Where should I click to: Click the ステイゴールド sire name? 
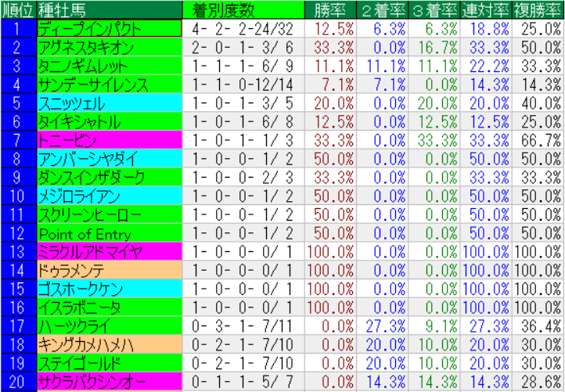pyautogui.click(x=110, y=363)
